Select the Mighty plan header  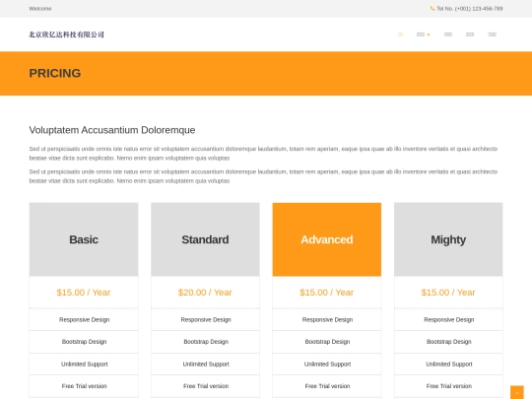(x=448, y=239)
